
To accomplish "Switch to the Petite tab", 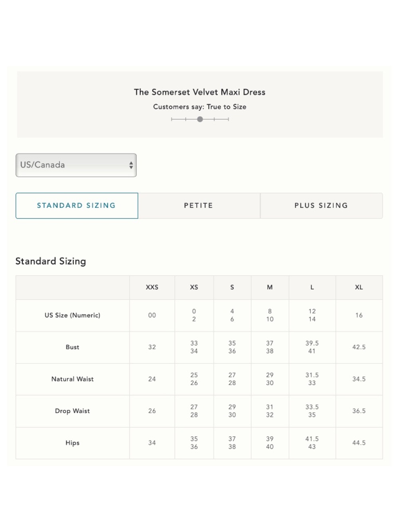I will 199,206.
